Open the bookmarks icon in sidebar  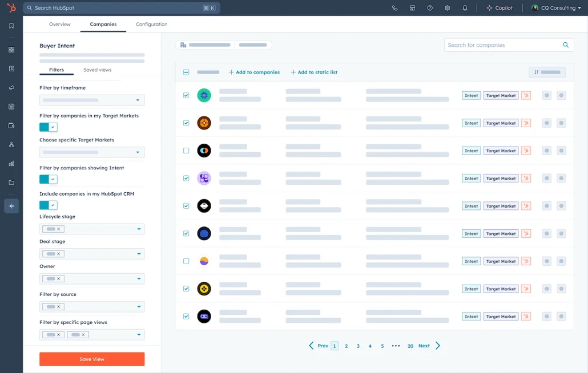click(11, 26)
